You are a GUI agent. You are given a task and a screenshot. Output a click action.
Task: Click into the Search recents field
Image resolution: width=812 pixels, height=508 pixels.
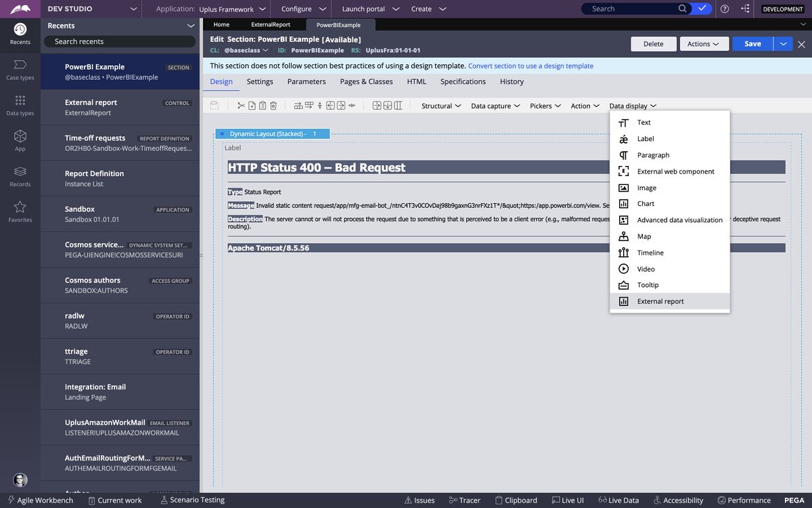pos(120,41)
